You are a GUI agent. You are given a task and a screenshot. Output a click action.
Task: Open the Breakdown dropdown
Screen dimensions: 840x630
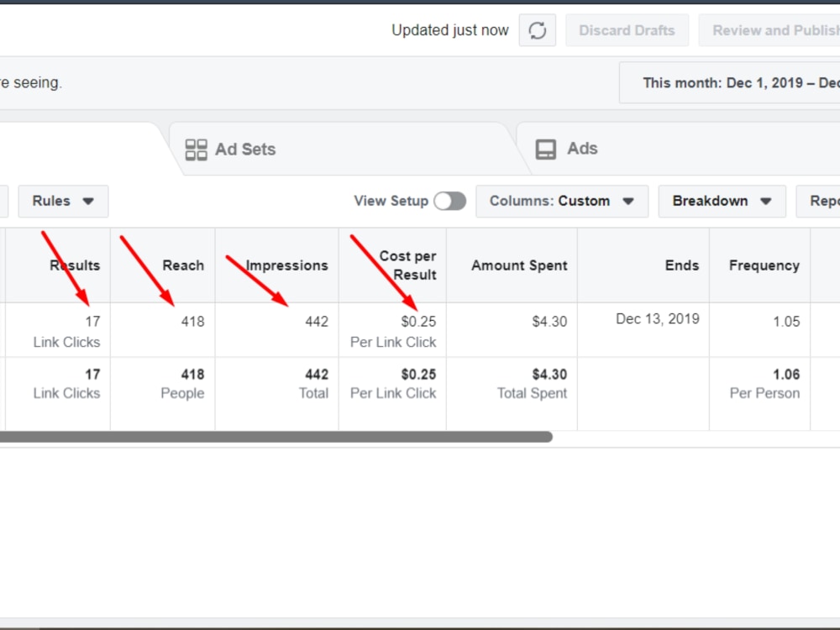pyautogui.click(x=722, y=202)
